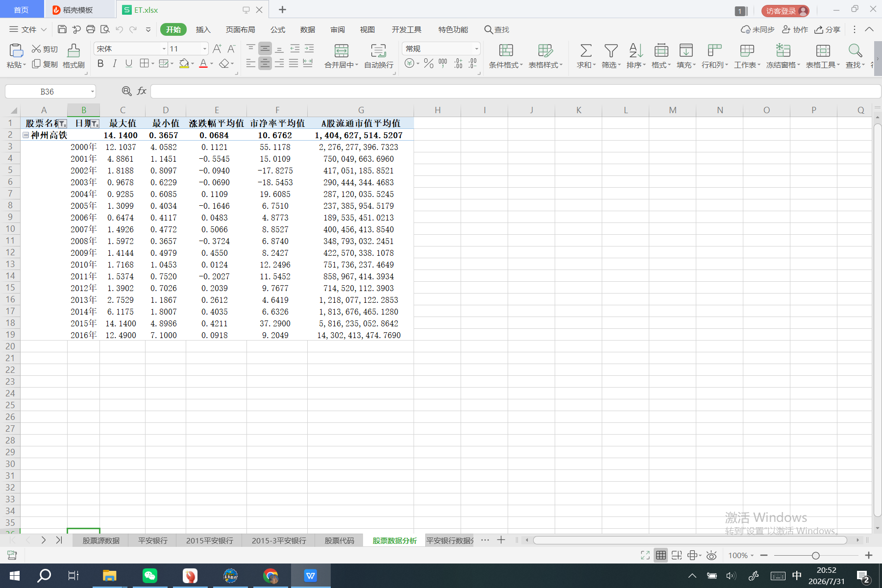This screenshot has height=588, width=882.
Task: Select column G header
Action: coord(361,110)
